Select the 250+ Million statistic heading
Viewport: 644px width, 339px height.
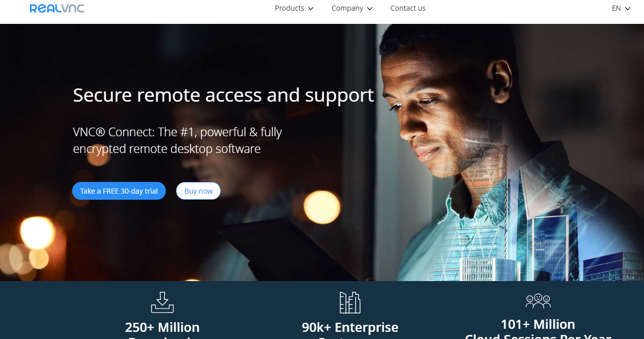click(162, 327)
